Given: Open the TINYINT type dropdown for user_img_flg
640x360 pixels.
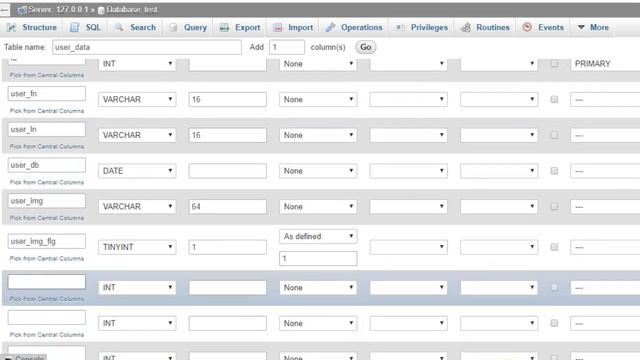Looking at the screenshot, I should (x=137, y=247).
